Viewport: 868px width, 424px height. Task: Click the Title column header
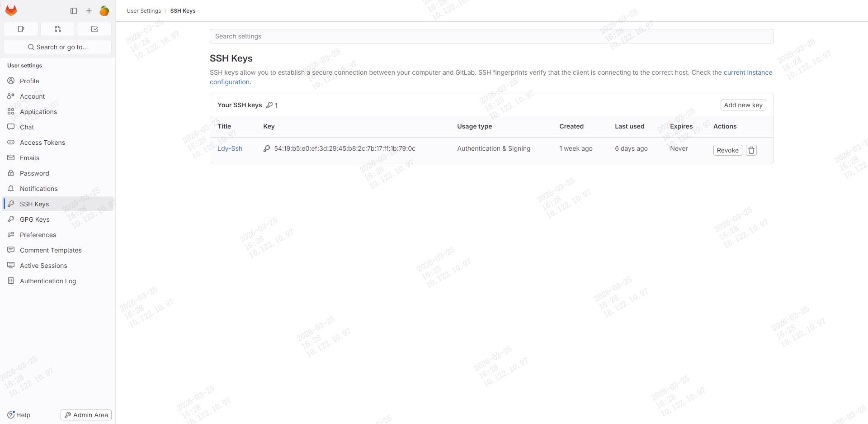click(224, 126)
